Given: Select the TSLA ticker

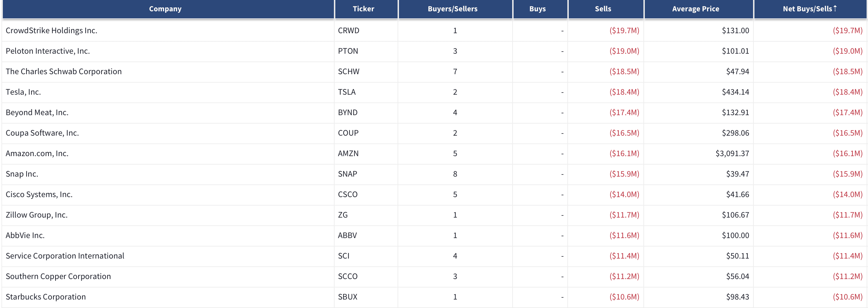Looking at the screenshot, I should 347,92.
